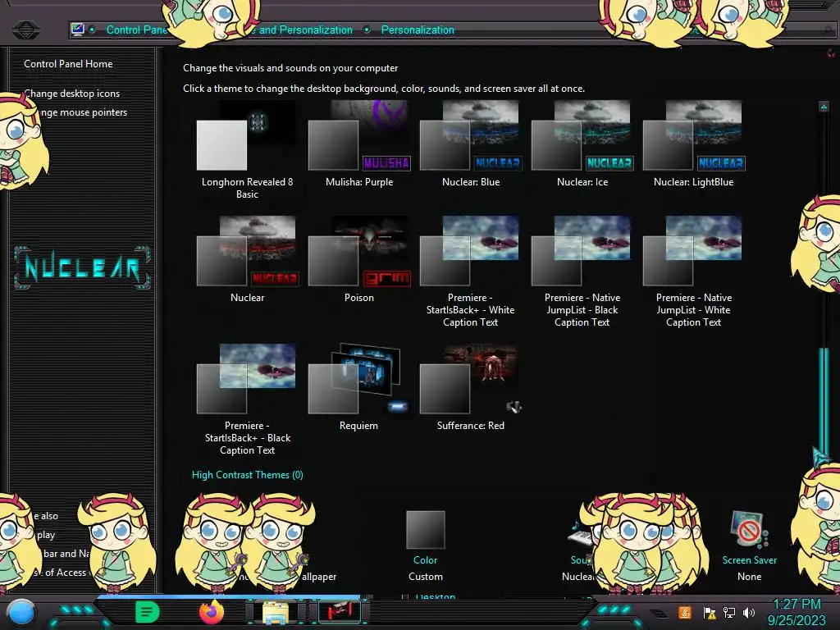Click the back navigation button
This screenshot has width=840, height=630.
[x=25, y=30]
